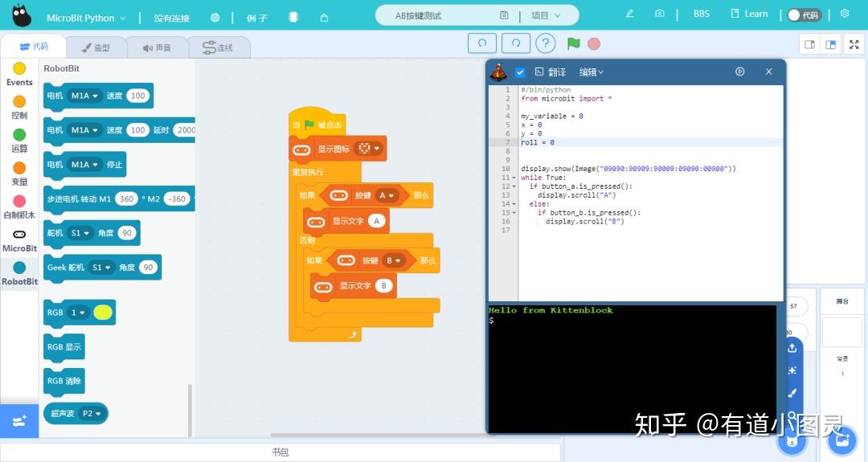
Task: Open the MicroBit Python hardware dropdown
Action: point(86,18)
